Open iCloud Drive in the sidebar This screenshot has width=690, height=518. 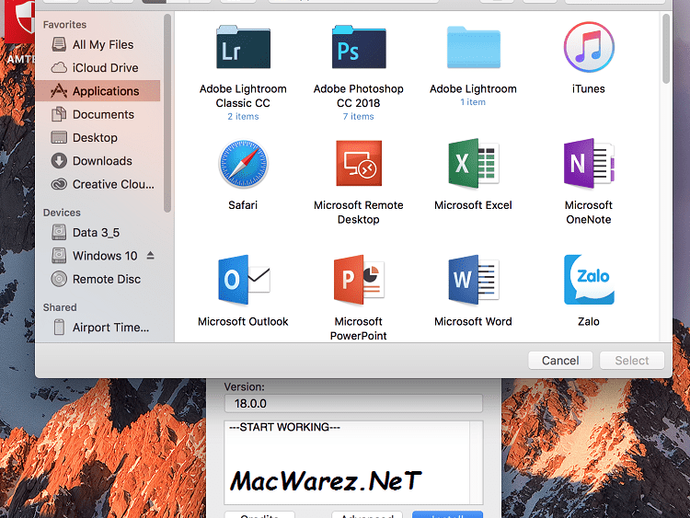(97, 68)
